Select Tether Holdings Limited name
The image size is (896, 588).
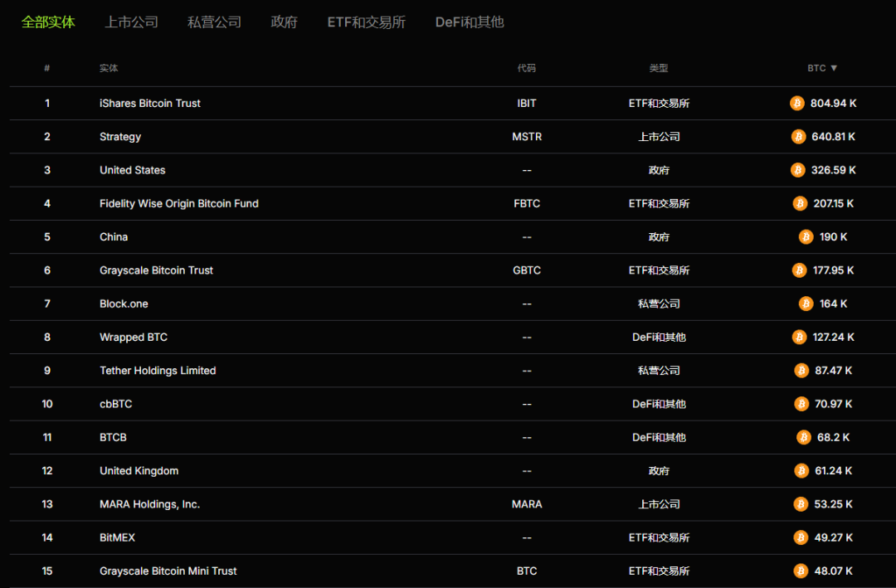pos(158,371)
